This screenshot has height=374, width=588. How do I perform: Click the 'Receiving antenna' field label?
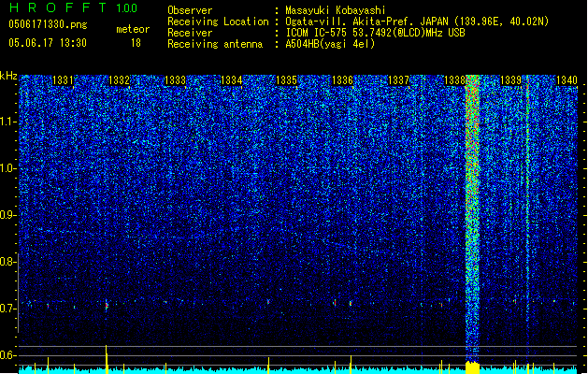pos(215,44)
